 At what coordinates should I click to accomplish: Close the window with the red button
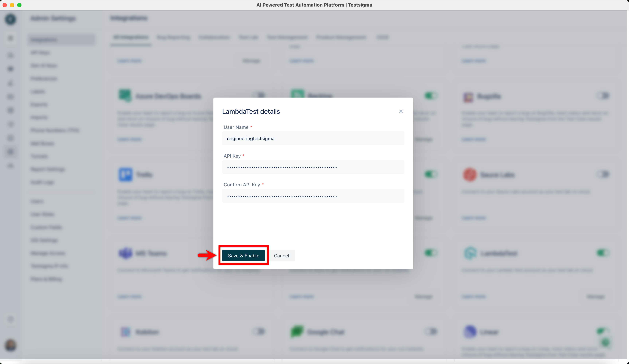(5, 5)
